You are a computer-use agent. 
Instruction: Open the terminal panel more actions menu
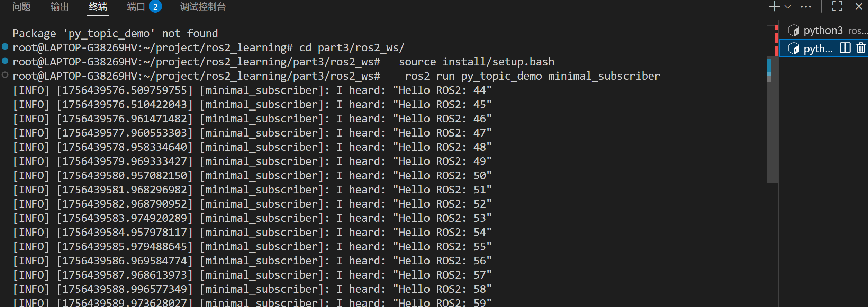pyautogui.click(x=806, y=7)
